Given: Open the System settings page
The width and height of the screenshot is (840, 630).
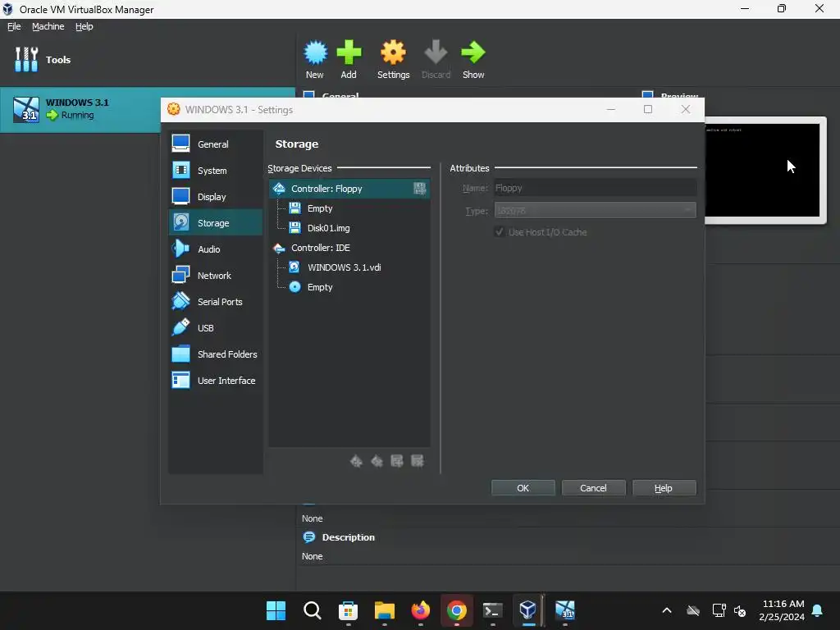Looking at the screenshot, I should tap(216, 171).
